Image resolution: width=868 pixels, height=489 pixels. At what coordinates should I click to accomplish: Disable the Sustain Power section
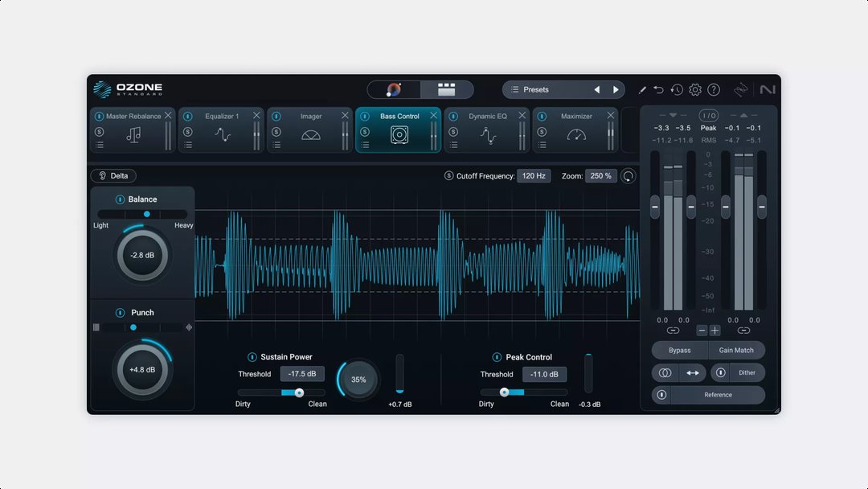click(x=252, y=357)
